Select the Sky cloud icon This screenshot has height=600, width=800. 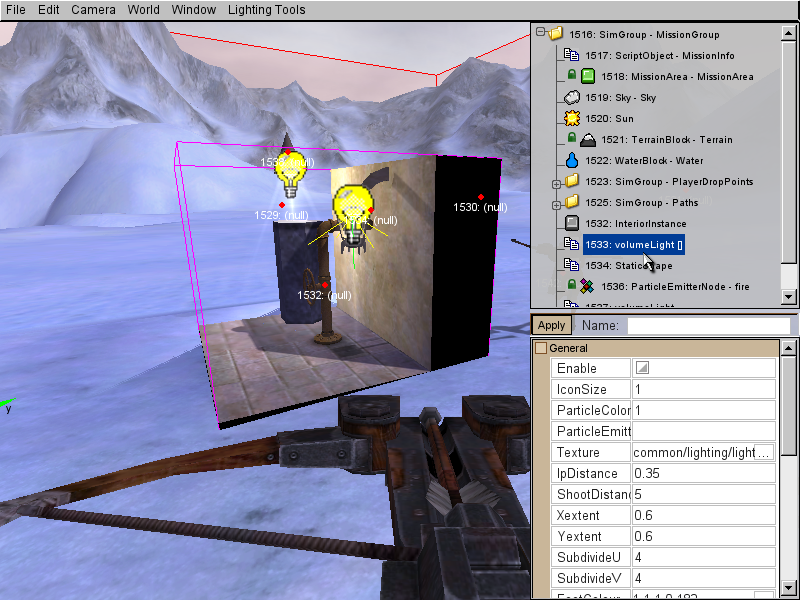[x=573, y=97]
